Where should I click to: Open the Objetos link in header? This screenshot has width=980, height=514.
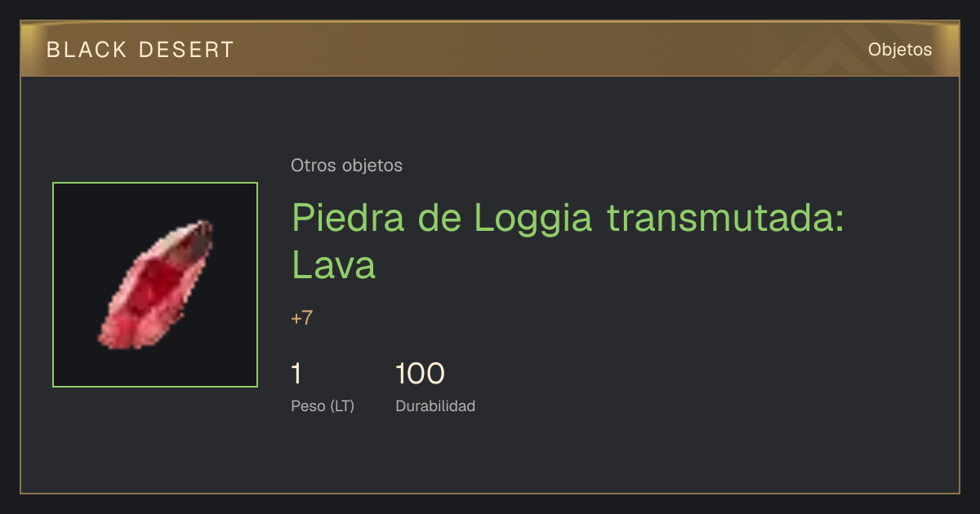click(x=900, y=49)
